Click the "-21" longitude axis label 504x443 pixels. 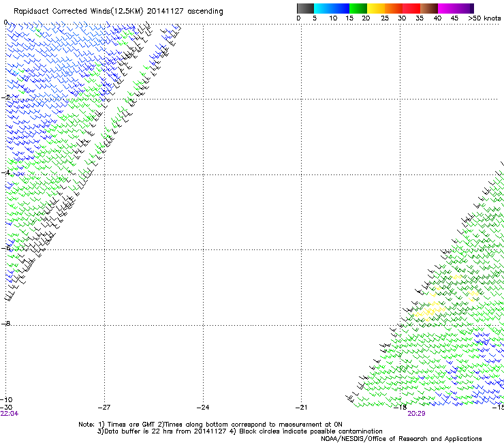[302, 408]
